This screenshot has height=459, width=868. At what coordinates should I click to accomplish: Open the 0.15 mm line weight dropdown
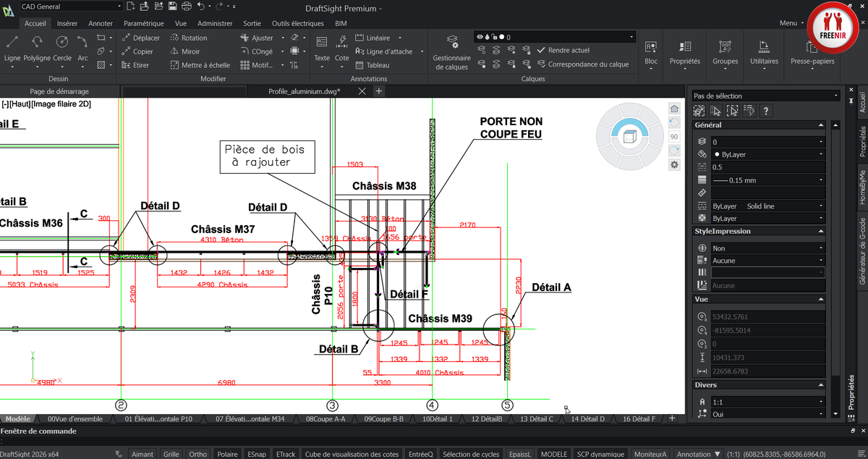[767, 180]
